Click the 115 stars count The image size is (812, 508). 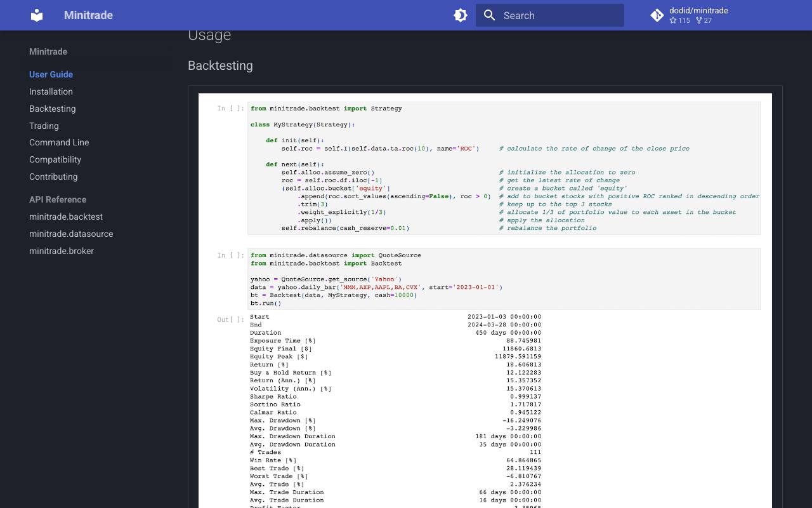(x=679, y=20)
